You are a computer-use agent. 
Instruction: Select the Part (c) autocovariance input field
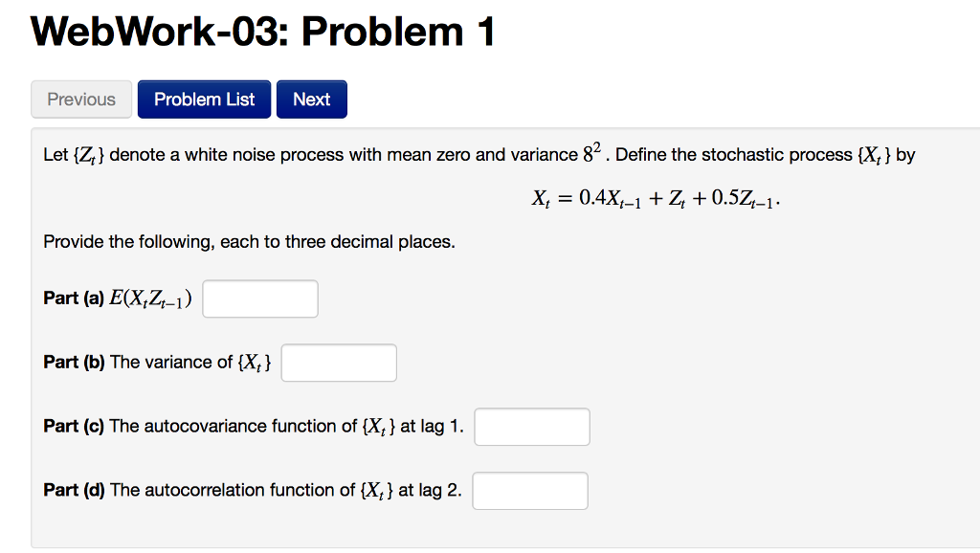532,427
